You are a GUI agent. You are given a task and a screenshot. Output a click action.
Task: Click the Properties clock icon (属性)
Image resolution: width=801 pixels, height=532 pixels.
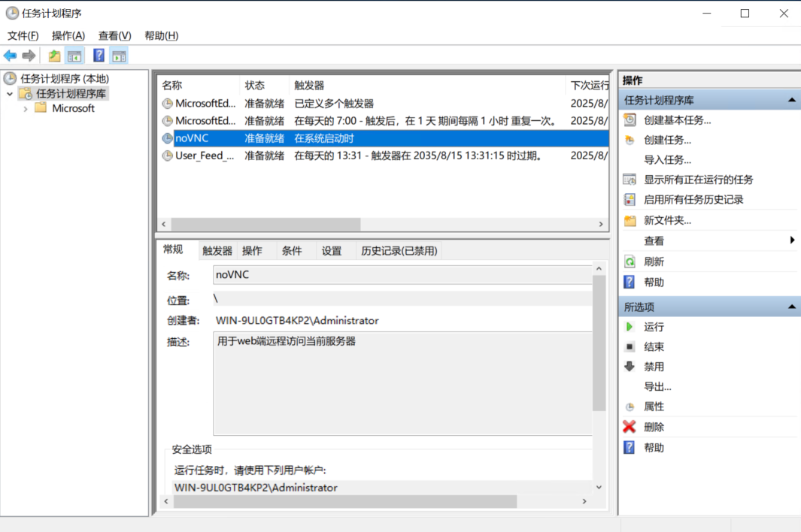tap(630, 407)
